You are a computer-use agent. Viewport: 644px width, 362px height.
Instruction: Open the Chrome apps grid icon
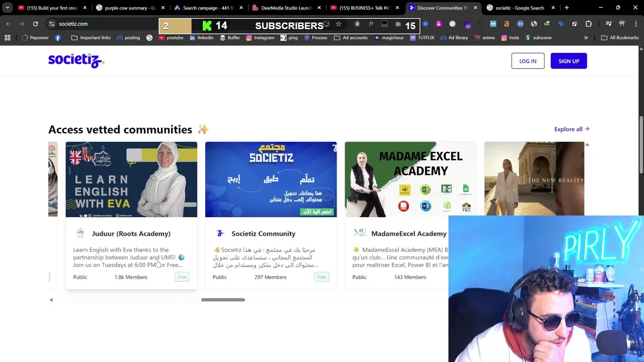click(8, 38)
